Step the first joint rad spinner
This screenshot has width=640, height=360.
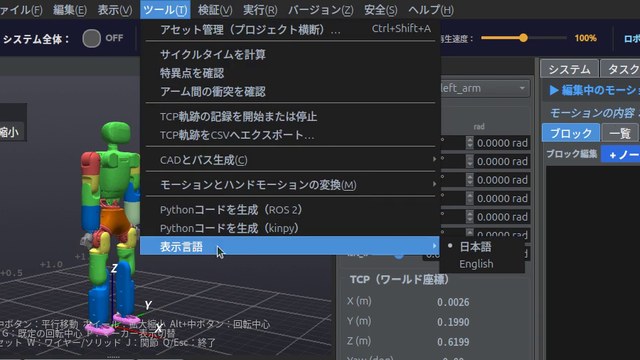(470, 143)
